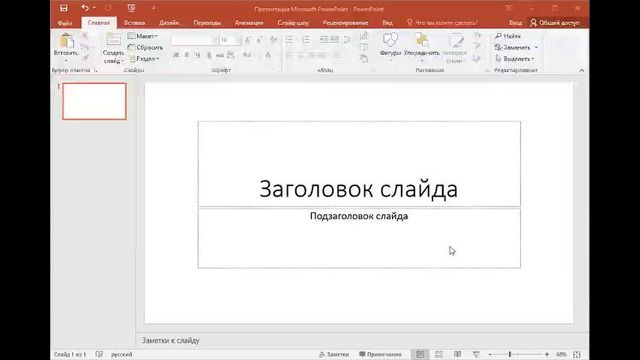Image resolution: width=640 pixels, height=360 pixels.
Task: Switch to the Рецензирование tab
Action: pos(346,23)
